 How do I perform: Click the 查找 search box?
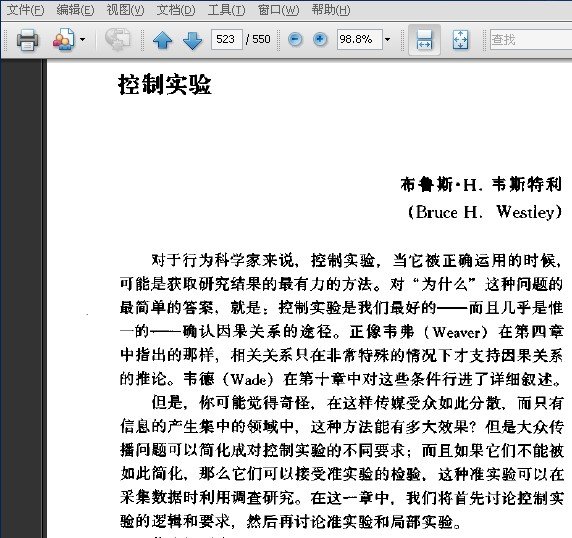531,39
